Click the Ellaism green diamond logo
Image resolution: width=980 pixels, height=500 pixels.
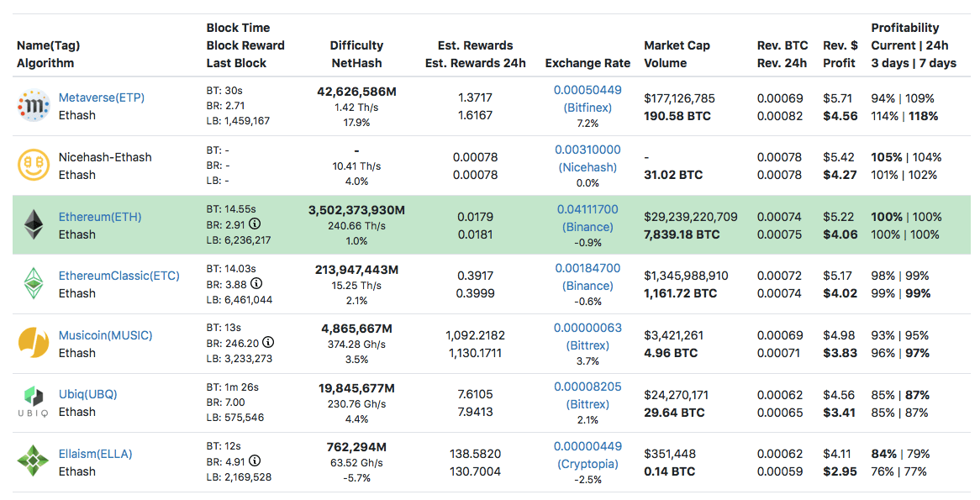[34, 462]
